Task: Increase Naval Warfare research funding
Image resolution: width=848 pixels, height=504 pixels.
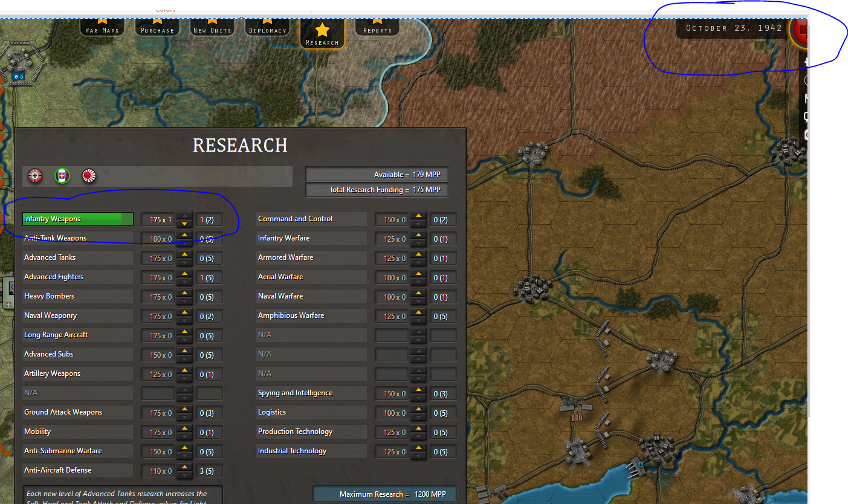Action: pos(419,292)
